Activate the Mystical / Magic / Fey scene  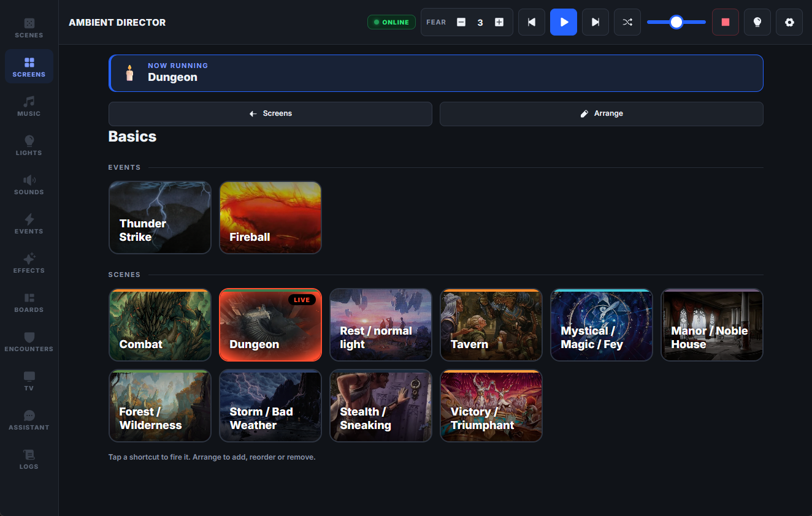(602, 325)
